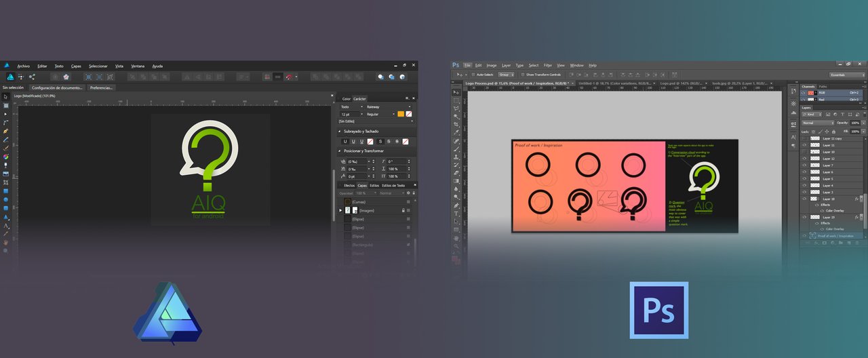
Task: Open the Capas menu in Affinity Designer
Action: 76,66
